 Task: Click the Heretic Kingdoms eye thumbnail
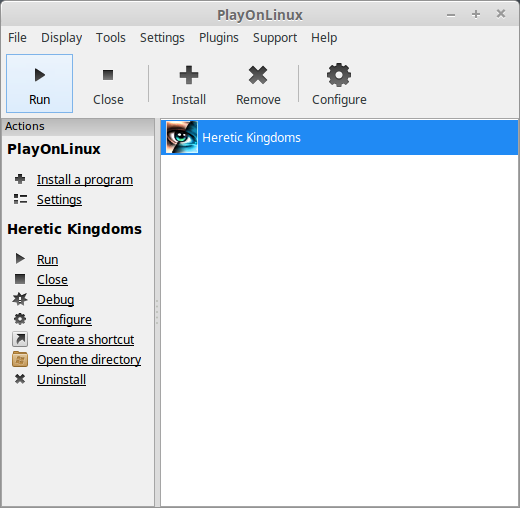pos(182,137)
